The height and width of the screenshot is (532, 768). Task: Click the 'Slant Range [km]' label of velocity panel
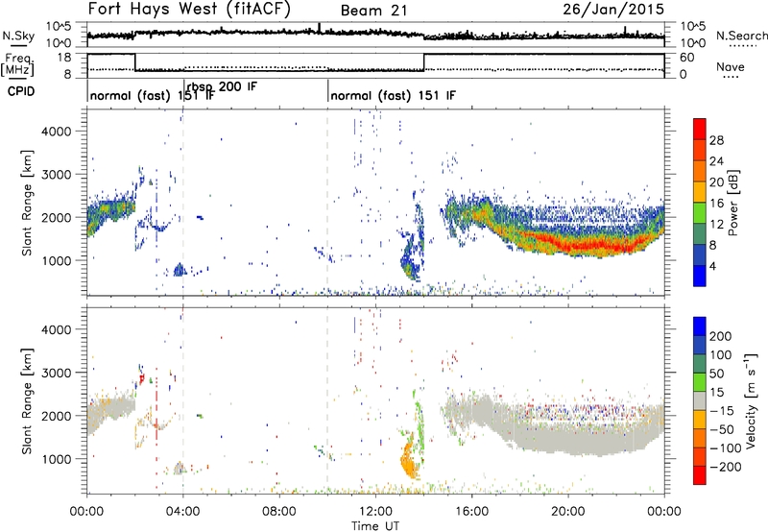pos(27,400)
